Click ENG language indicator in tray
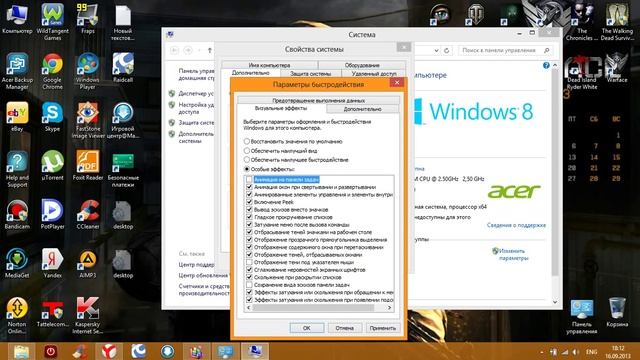 click(x=591, y=352)
